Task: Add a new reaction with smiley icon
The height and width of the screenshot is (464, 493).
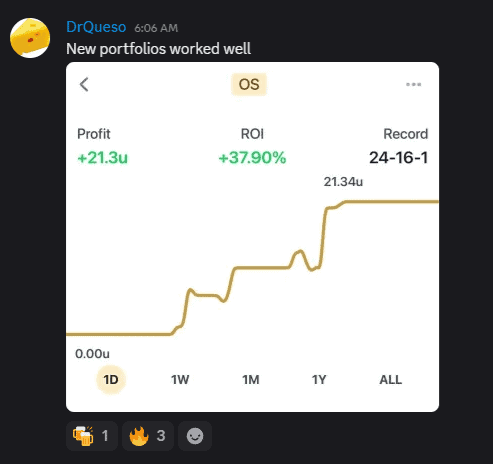Action: coord(195,436)
